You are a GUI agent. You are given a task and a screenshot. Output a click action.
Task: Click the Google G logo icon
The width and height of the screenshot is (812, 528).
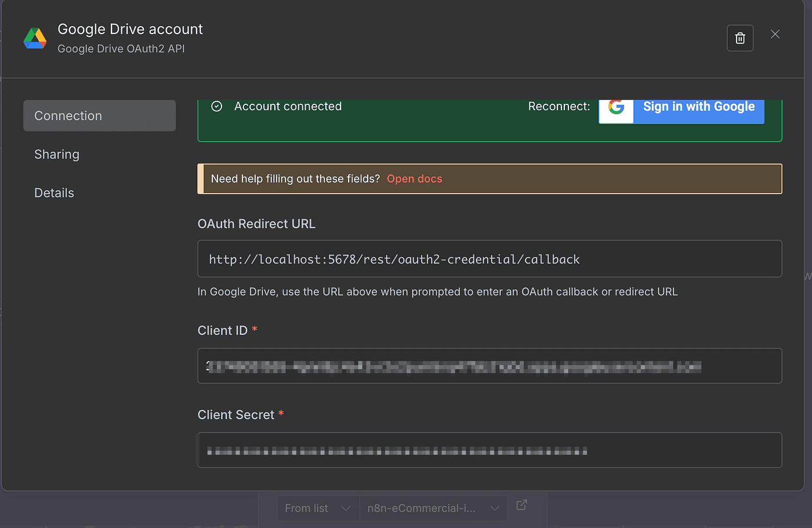616,108
